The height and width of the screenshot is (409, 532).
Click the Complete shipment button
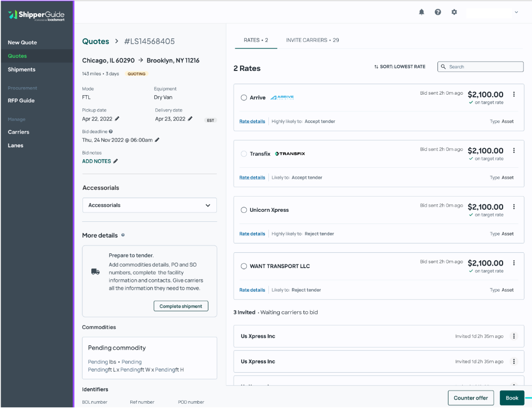tap(181, 306)
